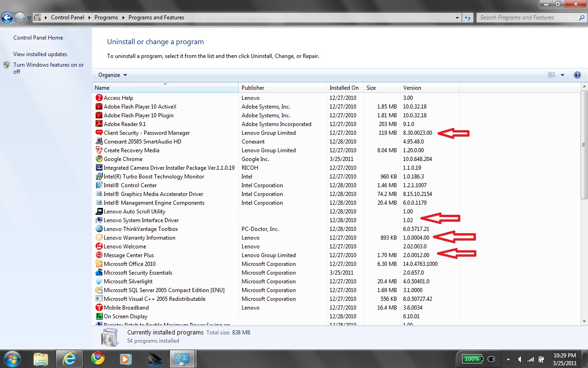
Task: Expand arrow after Programs breadcrumb
Action: point(123,17)
